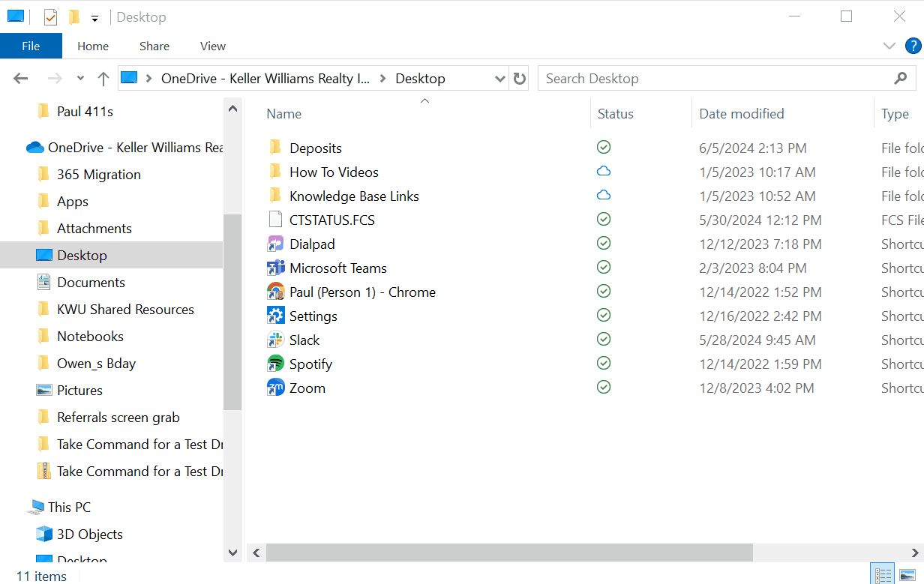The width and height of the screenshot is (924, 584).
Task: Open Paul (Person 1) - Chrome shortcut
Action: coord(362,292)
